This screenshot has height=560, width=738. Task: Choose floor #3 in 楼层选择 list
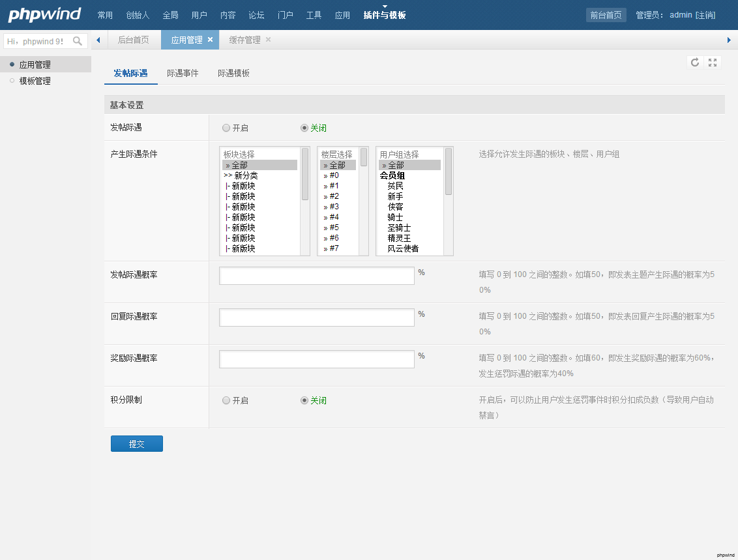[334, 207]
